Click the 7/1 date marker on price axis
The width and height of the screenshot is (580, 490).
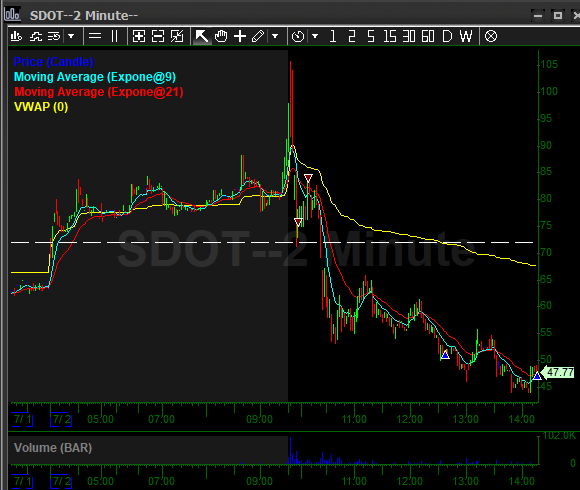coord(22,419)
